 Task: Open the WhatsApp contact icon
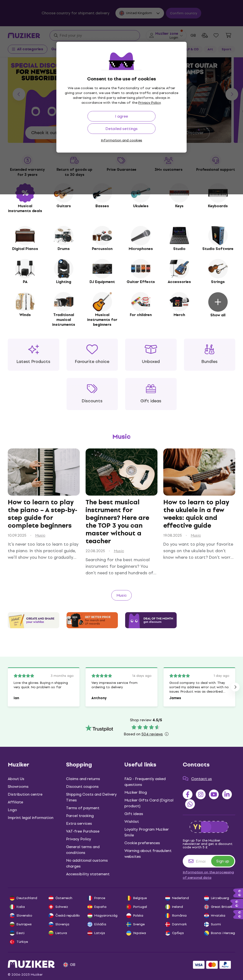coord(190,804)
